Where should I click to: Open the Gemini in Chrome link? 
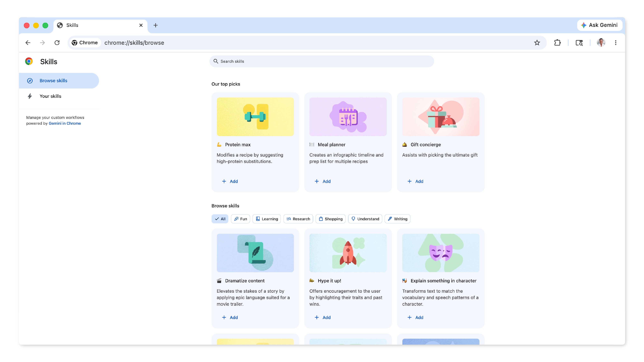coord(65,123)
